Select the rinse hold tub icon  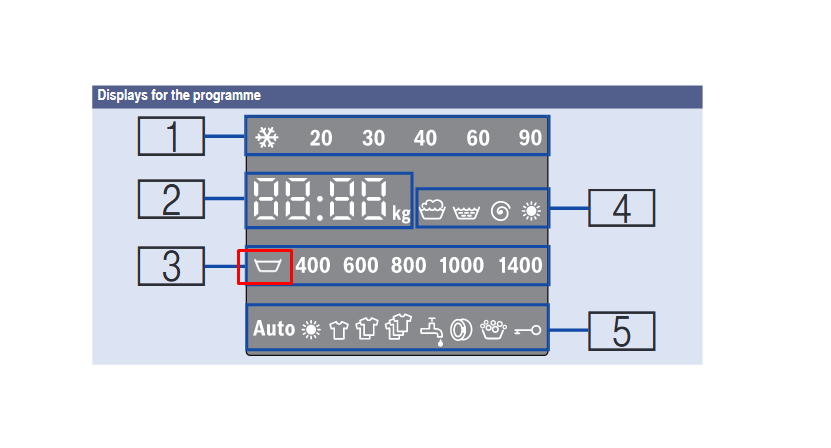pos(265,266)
